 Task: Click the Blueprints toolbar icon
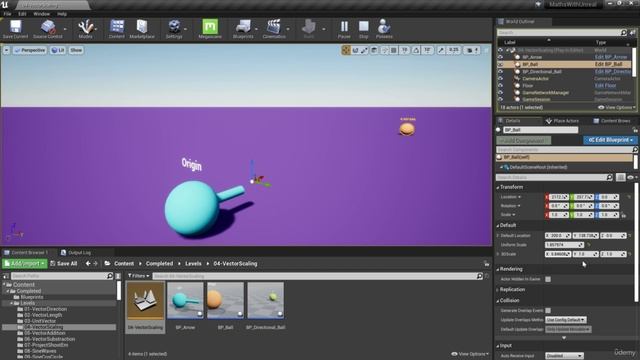pyautogui.click(x=243, y=27)
